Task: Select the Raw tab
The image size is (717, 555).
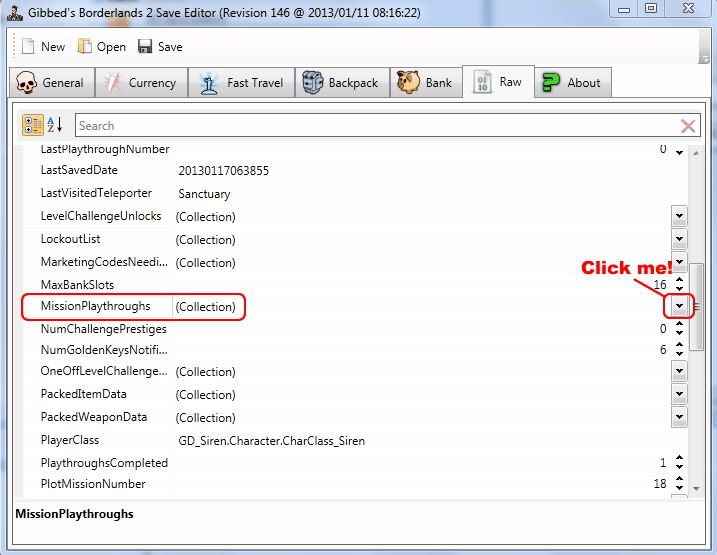Action: [498, 82]
